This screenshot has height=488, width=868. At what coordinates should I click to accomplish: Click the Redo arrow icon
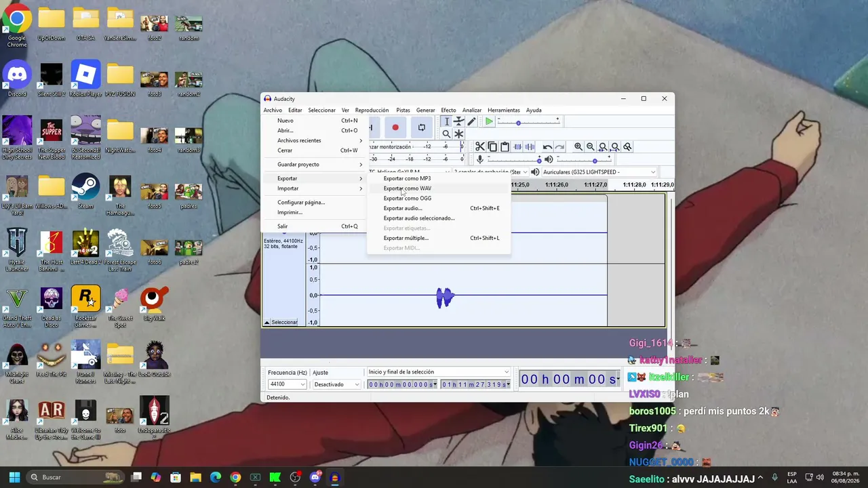pos(559,146)
